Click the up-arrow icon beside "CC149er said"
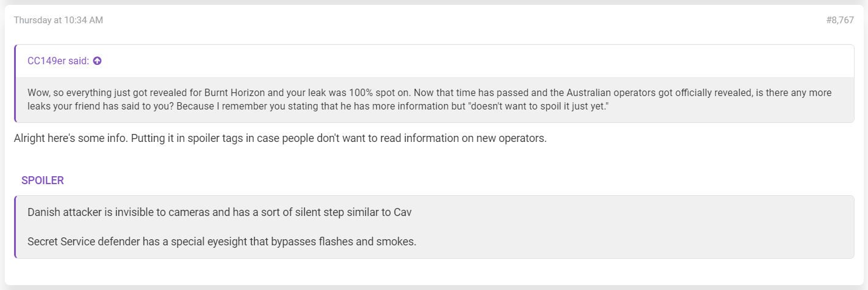This screenshot has height=290, width=868. coord(97,61)
